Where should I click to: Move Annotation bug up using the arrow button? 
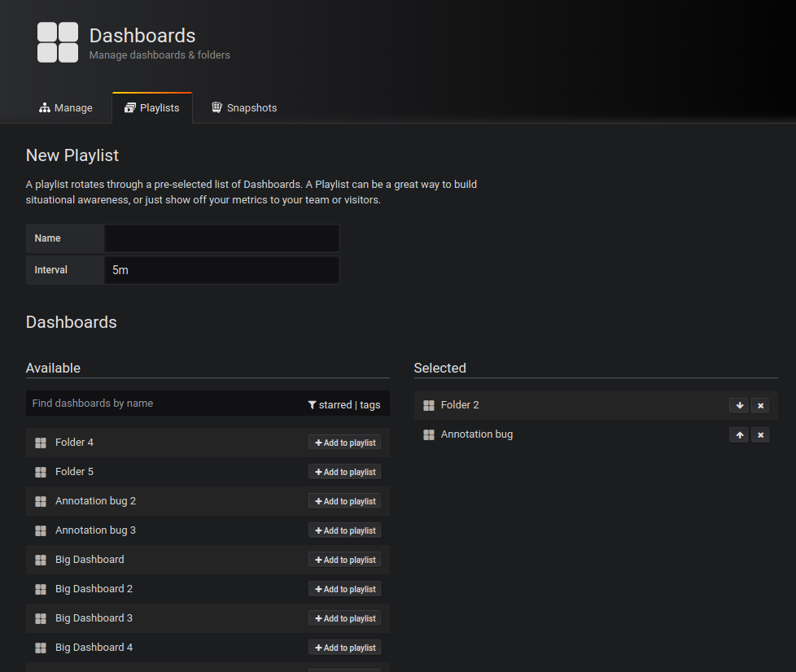(x=739, y=434)
